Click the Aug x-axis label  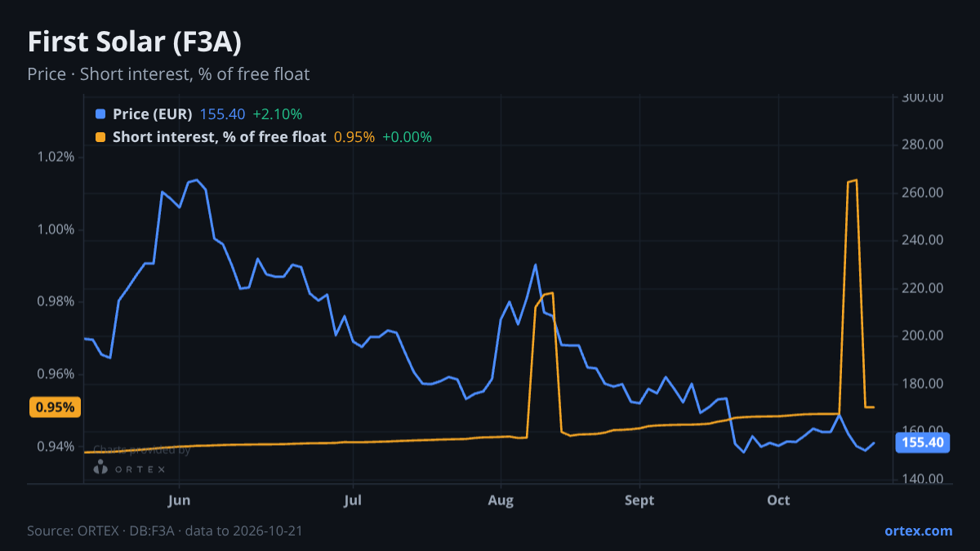tap(501, 500)
